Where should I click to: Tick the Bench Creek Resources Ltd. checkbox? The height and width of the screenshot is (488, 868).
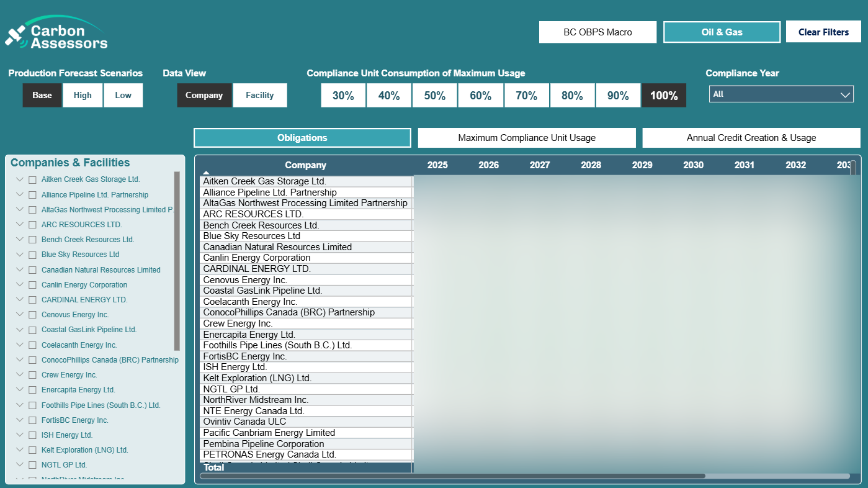[x=32, y=240]
